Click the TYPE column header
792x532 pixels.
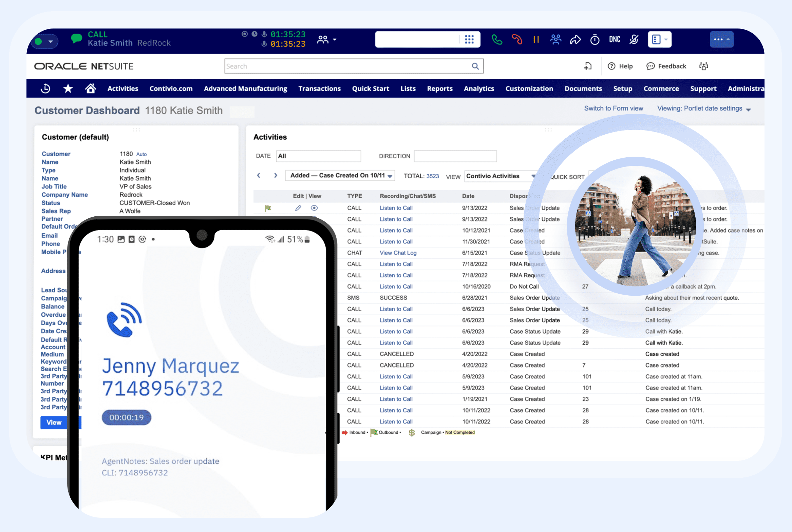[x=354, y=196]
